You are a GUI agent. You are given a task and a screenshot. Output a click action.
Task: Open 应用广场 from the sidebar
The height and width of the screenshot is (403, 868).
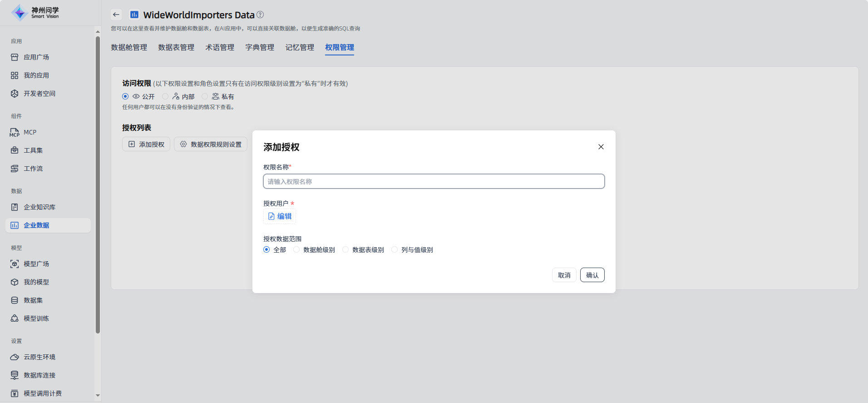point(36,57)
